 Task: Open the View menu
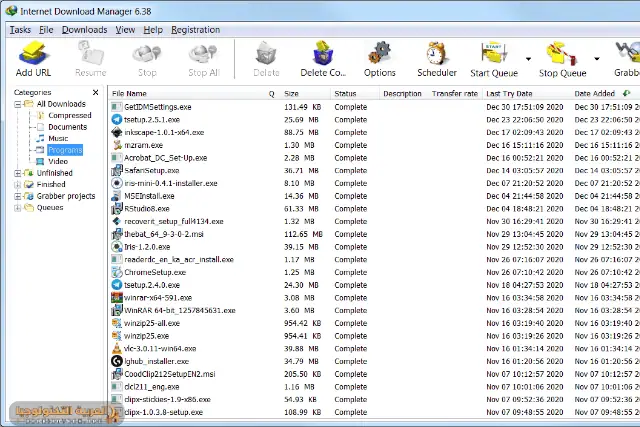pos(125,30)
